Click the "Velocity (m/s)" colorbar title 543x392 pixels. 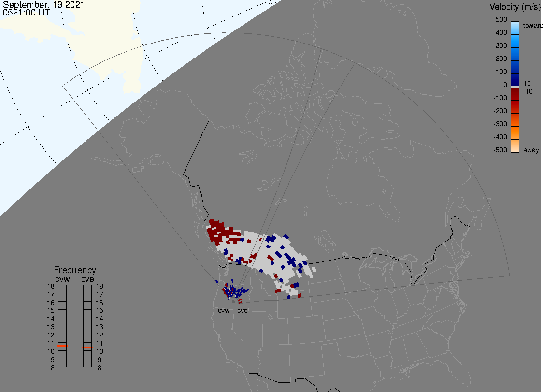pos(514,7)
